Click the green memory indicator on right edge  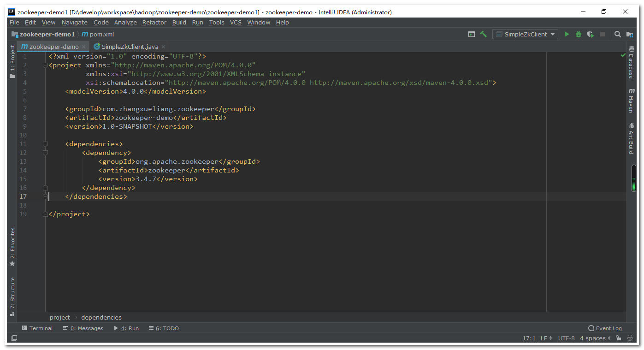coord(634,178)
